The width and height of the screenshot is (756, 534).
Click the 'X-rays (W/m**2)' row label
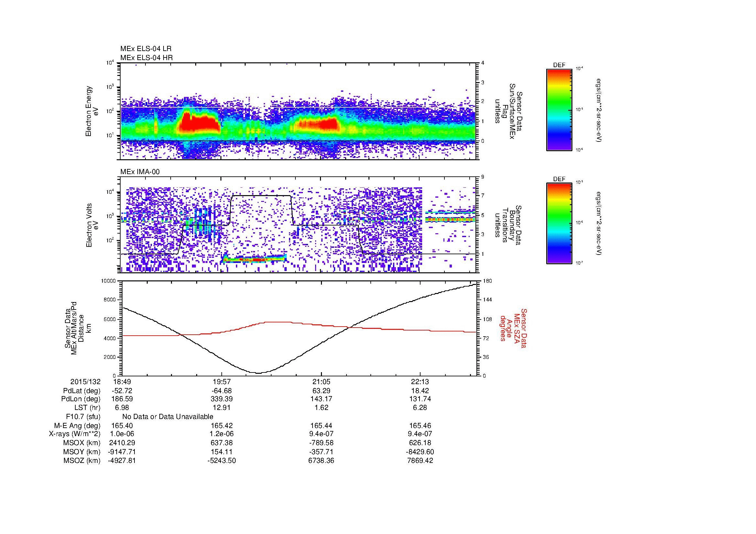74,434
